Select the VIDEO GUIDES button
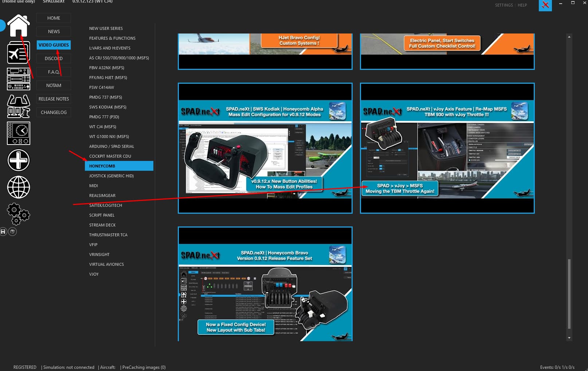 click(x=54, y=45)
